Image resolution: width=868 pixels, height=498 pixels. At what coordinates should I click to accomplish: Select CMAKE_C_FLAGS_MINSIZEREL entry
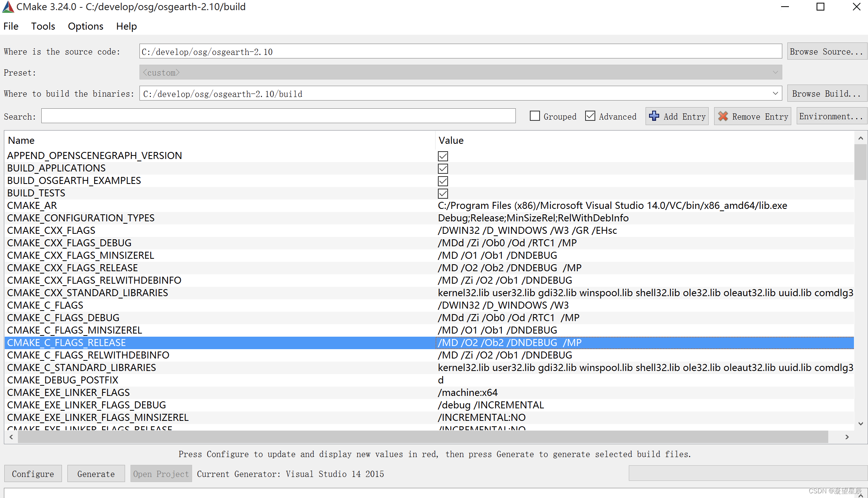[74, 330]
